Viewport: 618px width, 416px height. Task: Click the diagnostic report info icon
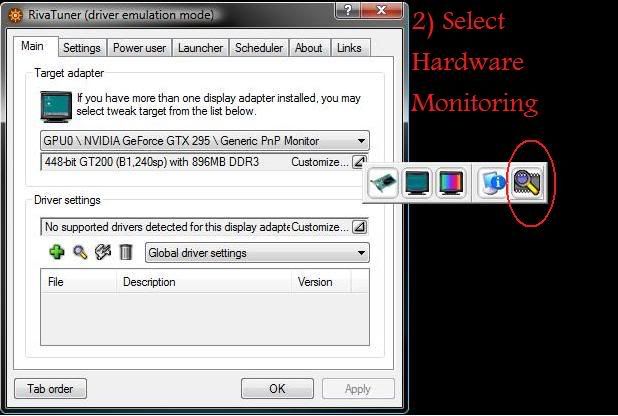(x=492, y=183)
